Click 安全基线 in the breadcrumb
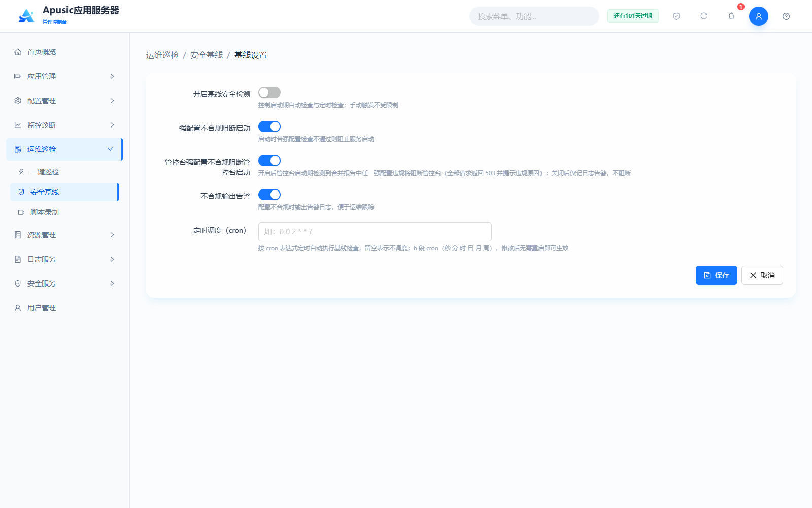The height and width of the screenshot is (508, 812). (x=207, y=55)
